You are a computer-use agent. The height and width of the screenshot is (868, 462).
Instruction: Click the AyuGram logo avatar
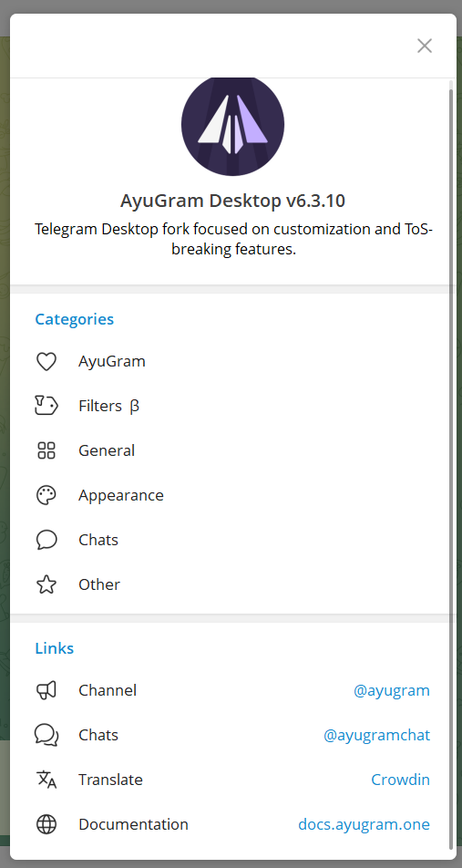click(x=233, y=126)
